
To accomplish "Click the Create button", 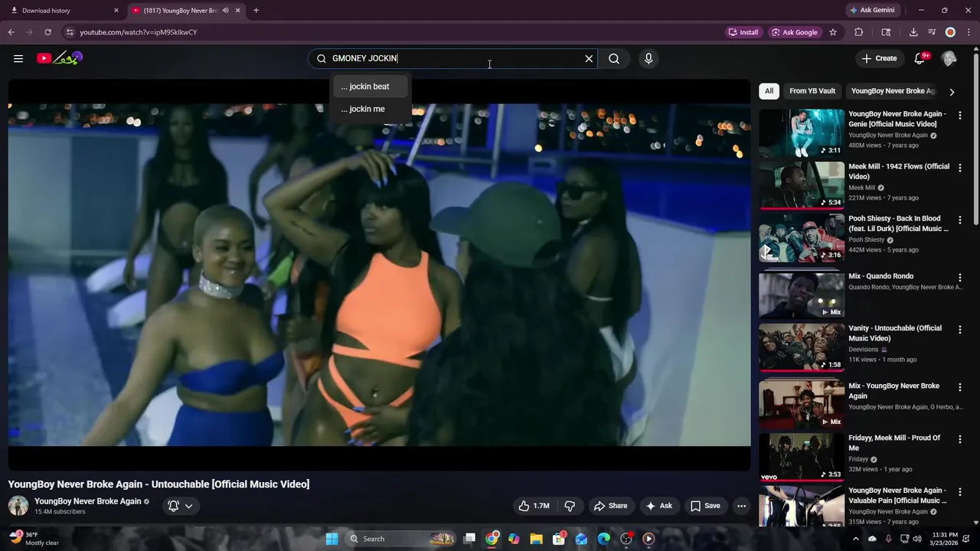I will (x=879, y=58).
